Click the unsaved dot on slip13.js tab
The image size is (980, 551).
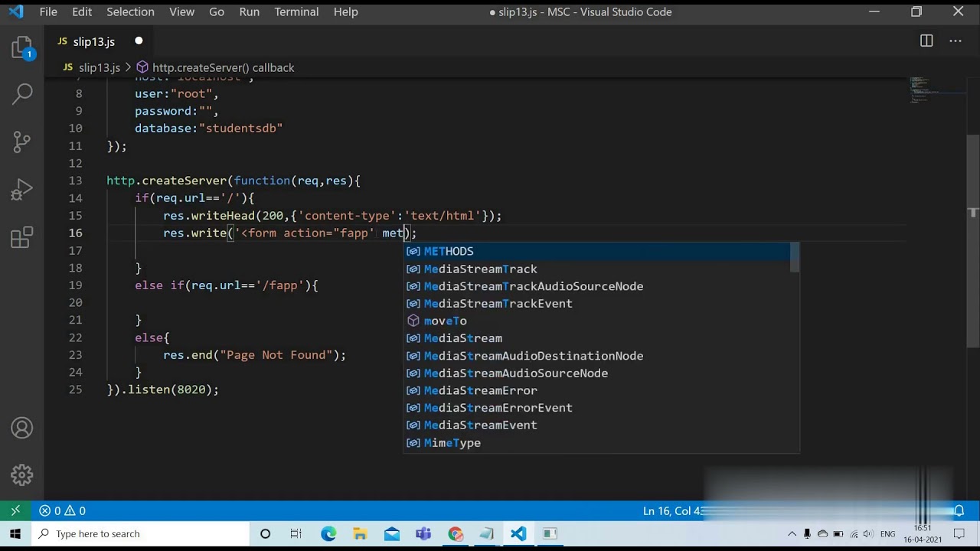point(139,41)
